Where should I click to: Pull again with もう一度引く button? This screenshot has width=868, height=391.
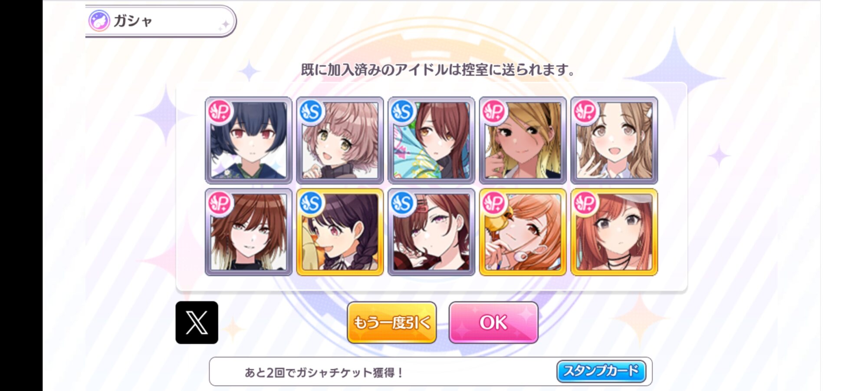click(391, 322)
